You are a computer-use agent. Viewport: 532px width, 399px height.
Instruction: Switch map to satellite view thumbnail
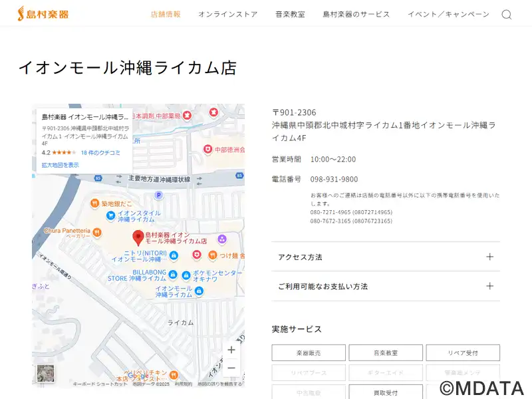click(x=45, y=373)
